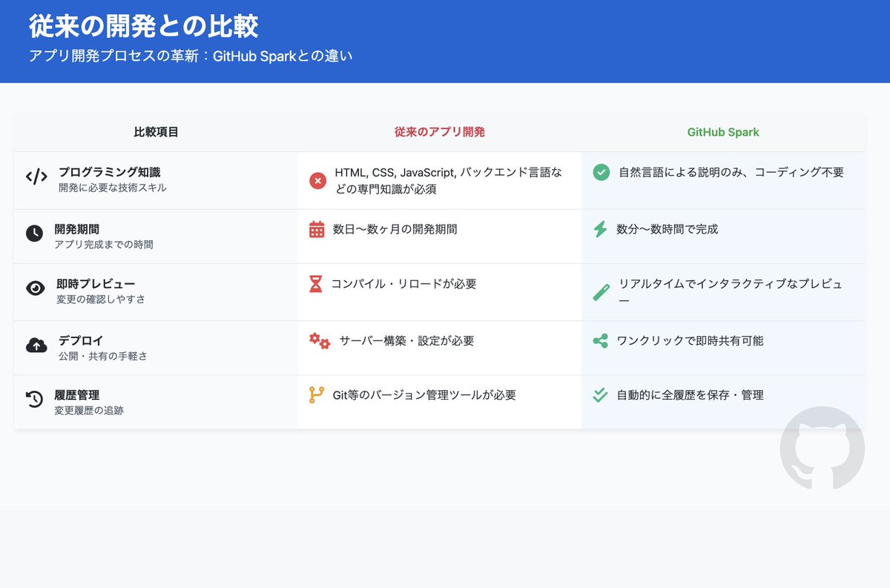The image size is (890, 588).
Task: Select the history icon beside 履歴管理
Action: point(34,395)
